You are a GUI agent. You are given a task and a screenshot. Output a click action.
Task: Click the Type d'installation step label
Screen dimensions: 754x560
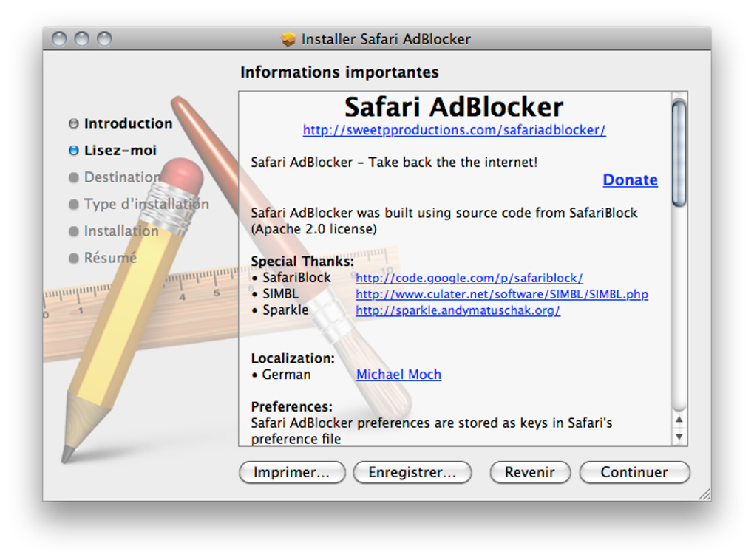146,205
